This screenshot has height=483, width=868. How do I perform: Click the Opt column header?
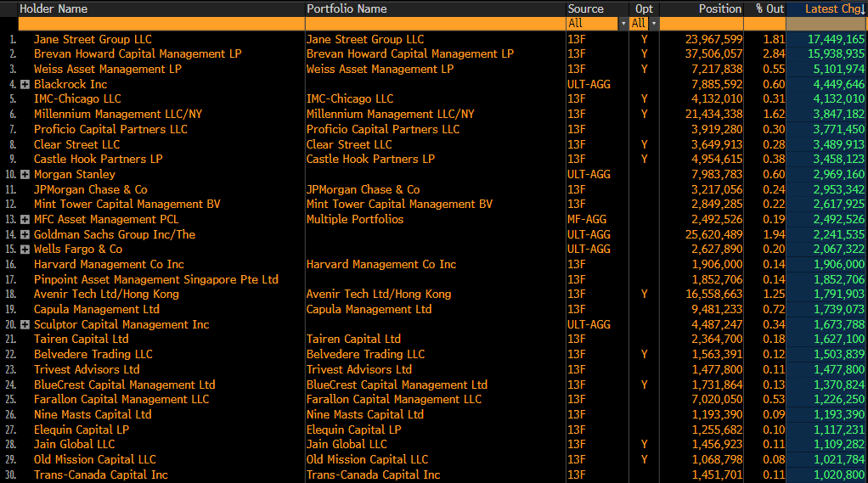(644, 8)
